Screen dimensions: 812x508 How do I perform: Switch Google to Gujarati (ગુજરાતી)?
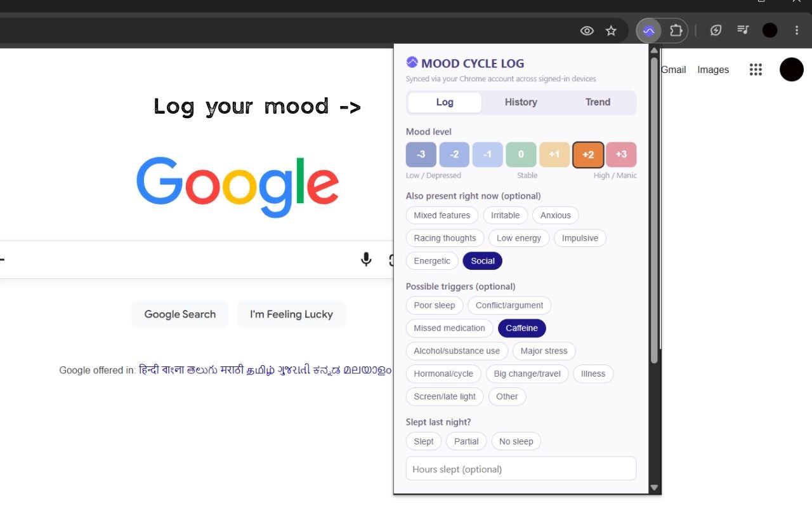pos(294,370)
